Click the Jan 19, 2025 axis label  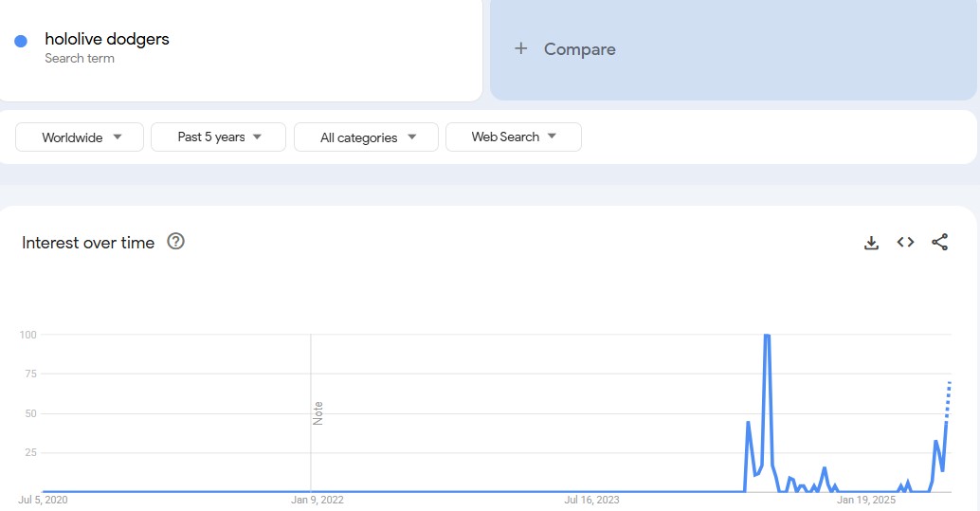[x=866, y=500]
